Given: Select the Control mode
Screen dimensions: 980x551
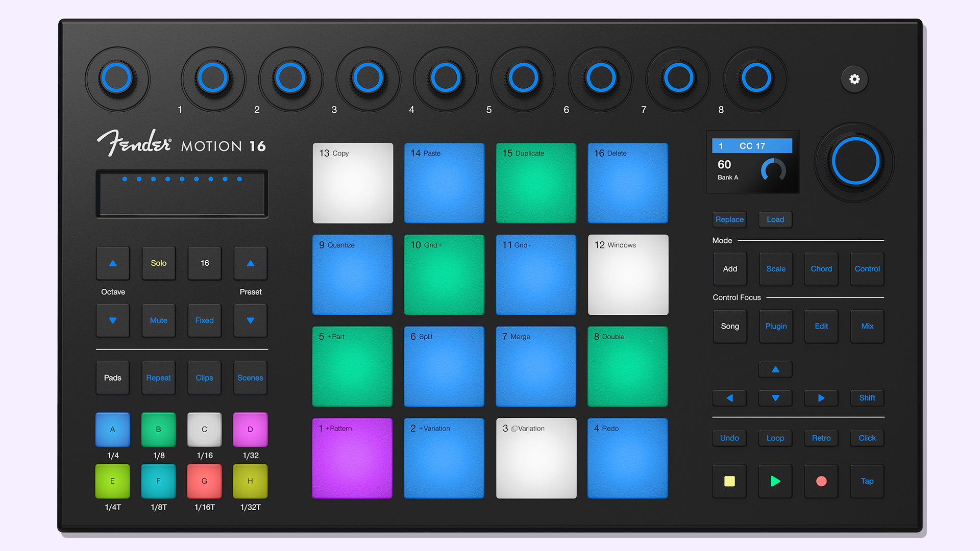Looking at the screenshot, I should point(867,269).
